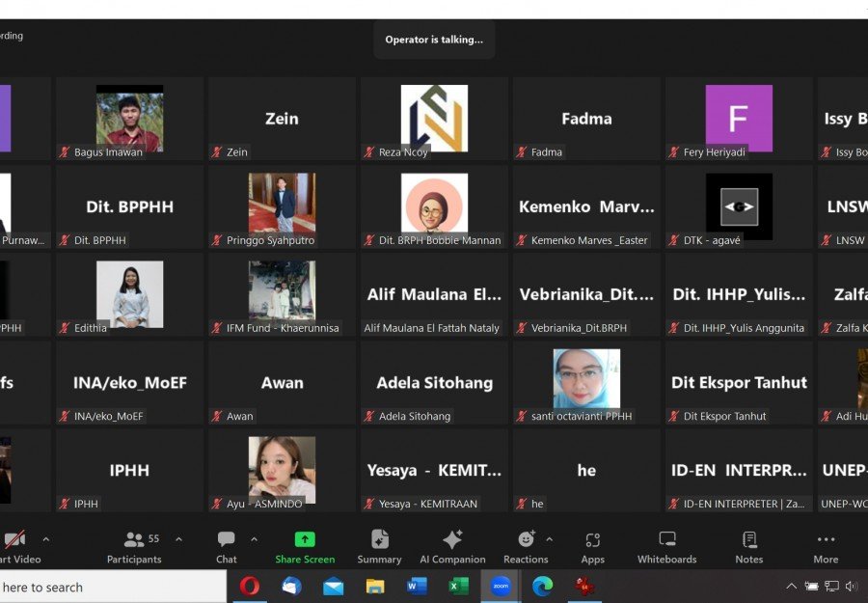Open the Reactions picker
The height and width of the screenshot is (603, 868).
[526, 546]
